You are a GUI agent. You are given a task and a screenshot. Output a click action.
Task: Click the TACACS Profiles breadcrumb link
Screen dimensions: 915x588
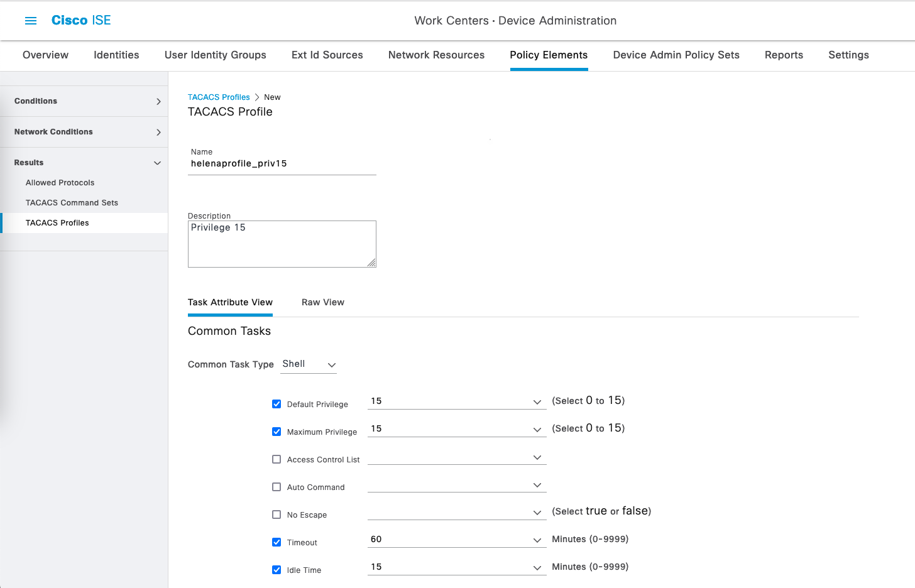(219, 97)
